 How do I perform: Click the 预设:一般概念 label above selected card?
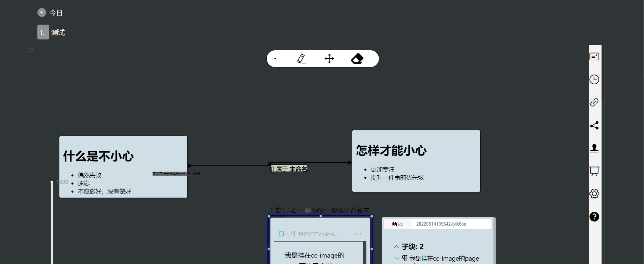click(x=330, y=210)
